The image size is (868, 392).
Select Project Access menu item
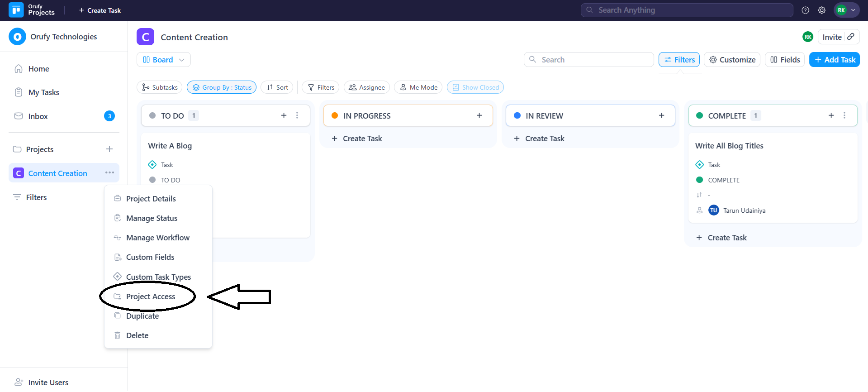(x=158, y=296)
